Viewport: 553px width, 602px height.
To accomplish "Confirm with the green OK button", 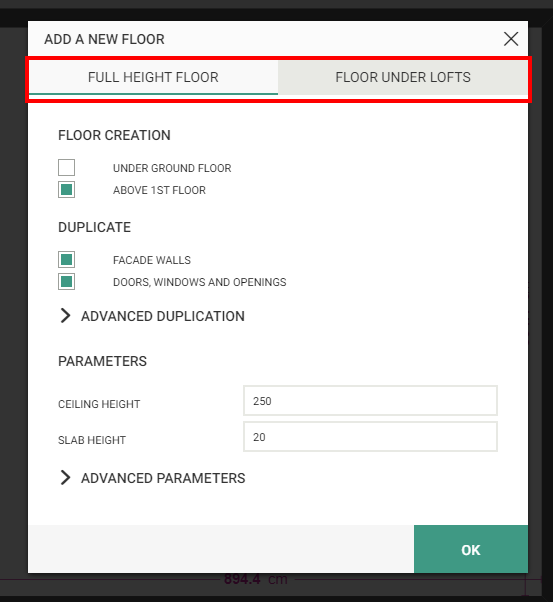I will tap(471, 549).
